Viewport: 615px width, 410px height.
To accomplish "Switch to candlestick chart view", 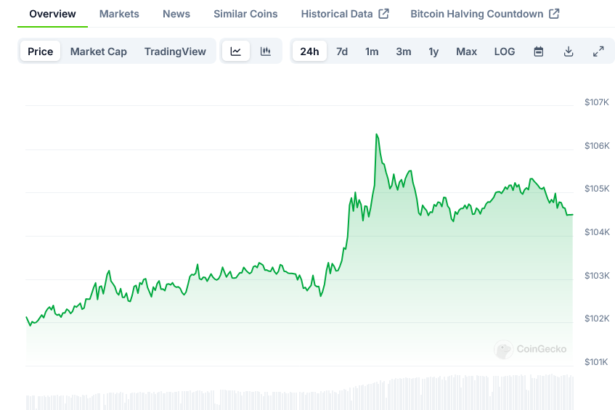I will (x=265, y=51).
